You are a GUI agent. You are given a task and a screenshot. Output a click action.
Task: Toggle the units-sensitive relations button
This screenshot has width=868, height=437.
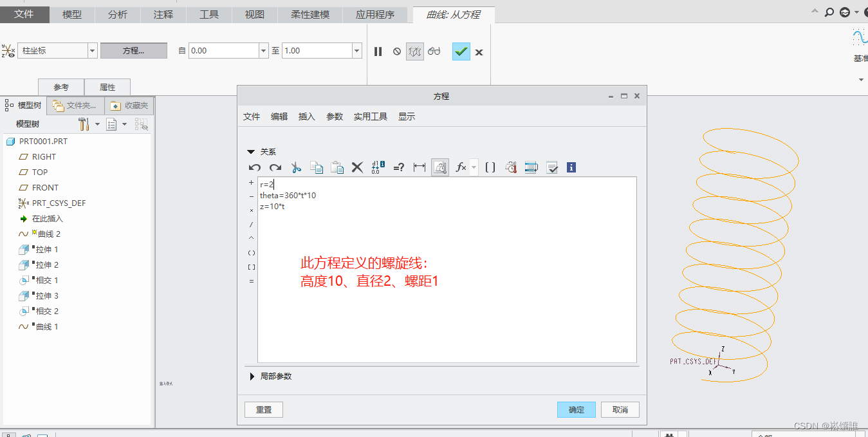pyautogui.click(x=440, y=167)
